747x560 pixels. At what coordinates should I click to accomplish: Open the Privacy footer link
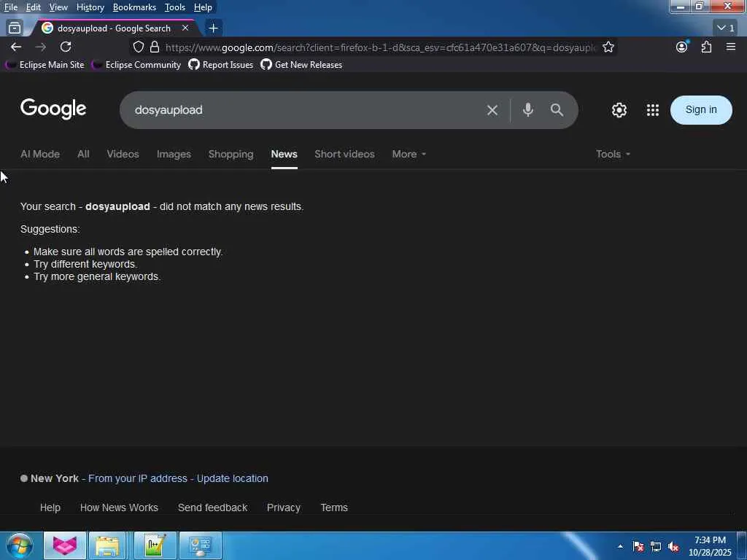(284, 507)
